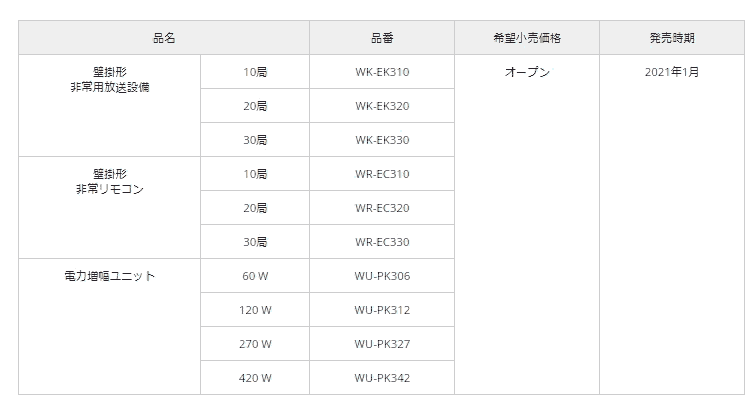Select the WU-PK342 cell
The image size is (754, 411).
coord(382,378)
